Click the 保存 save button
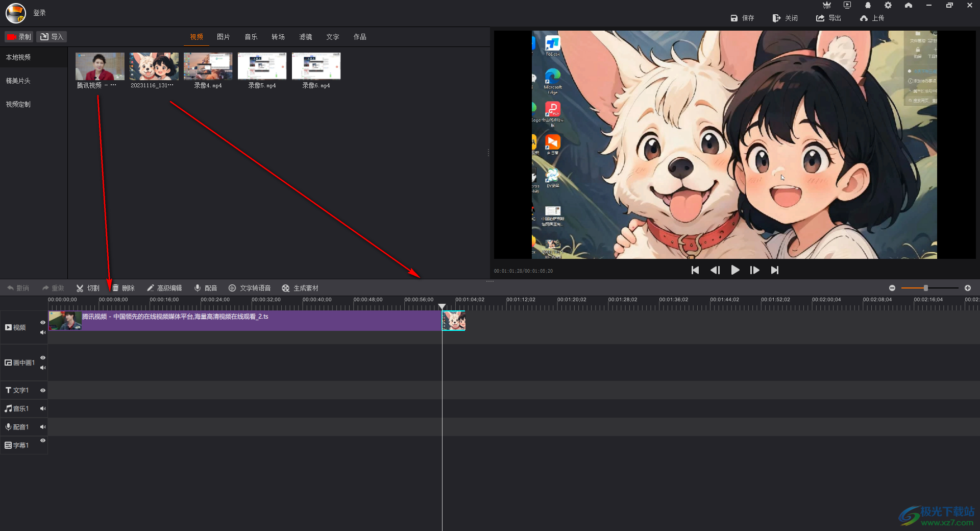The width and height of the screenshot is (980, 531). [742, 18]
